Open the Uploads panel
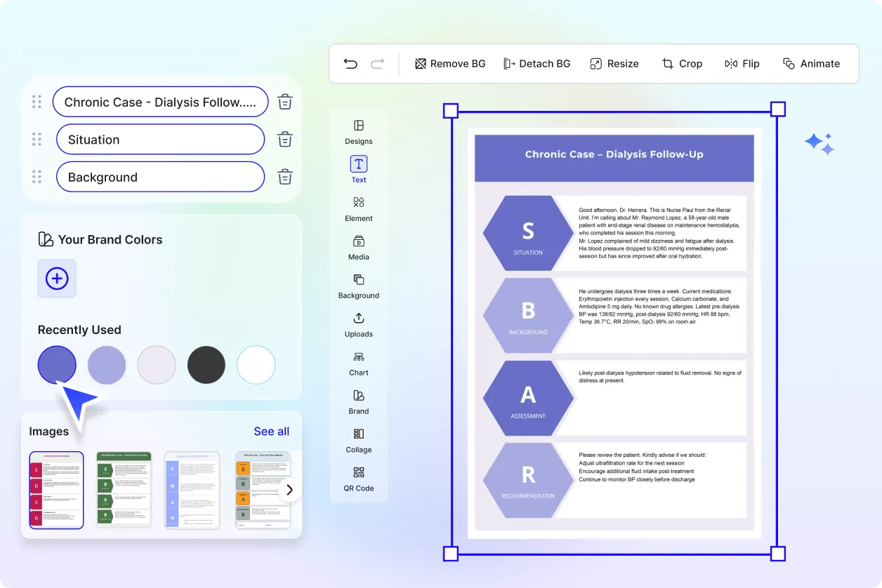The width and height of the screenshot is (882, 588). pos(358,326)
